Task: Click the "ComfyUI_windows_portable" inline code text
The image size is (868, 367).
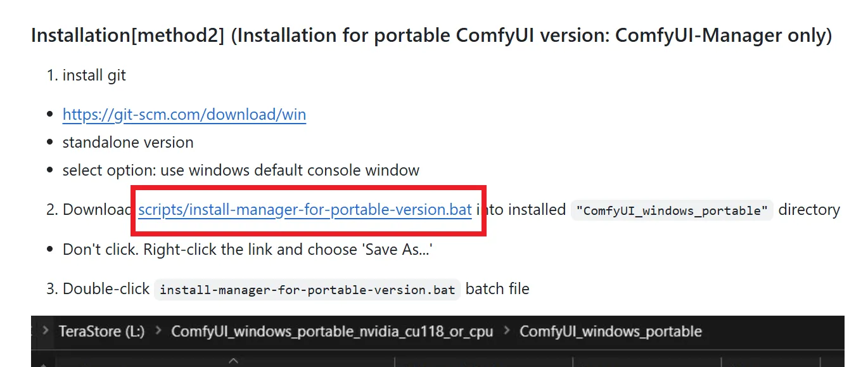Action: [672, 210]
